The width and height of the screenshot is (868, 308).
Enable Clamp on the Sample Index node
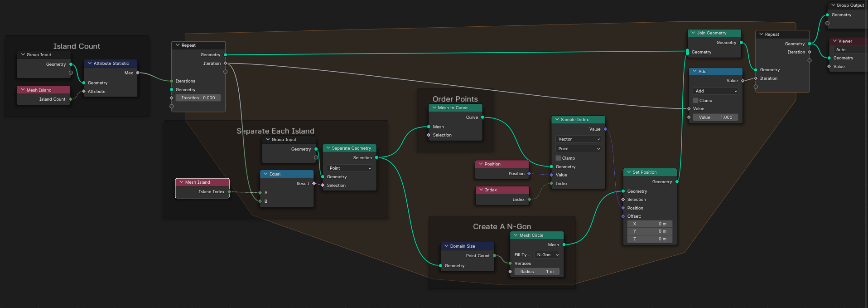[558, 158]
